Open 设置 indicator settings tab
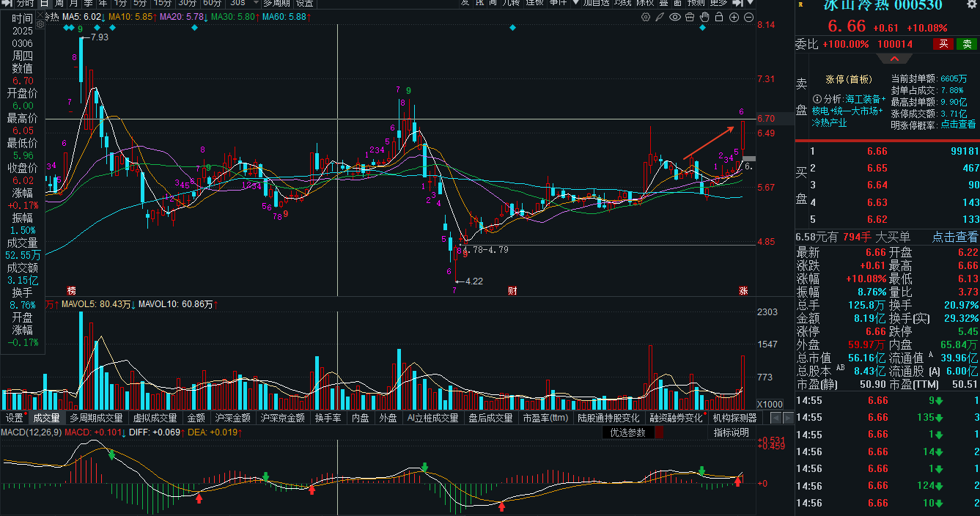The height and width of the screenshot is (516, 980). pyautogui.click(x=15, y=418)
